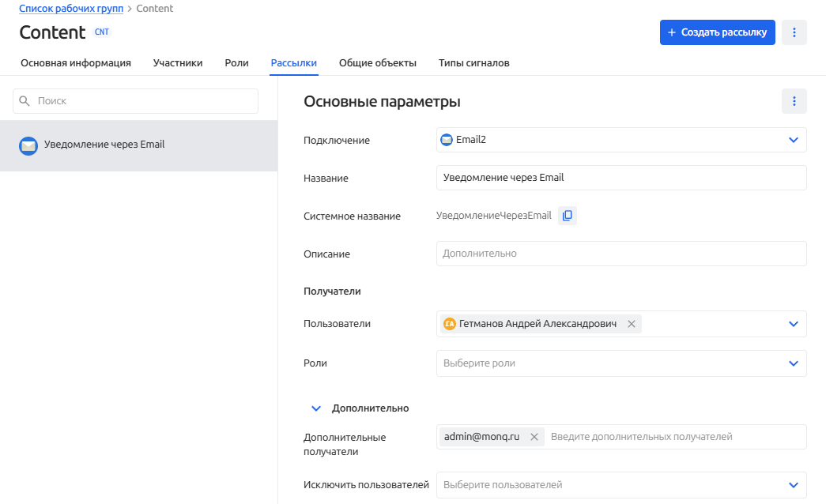Open the Подключение dropdown

tap(794, 140)
